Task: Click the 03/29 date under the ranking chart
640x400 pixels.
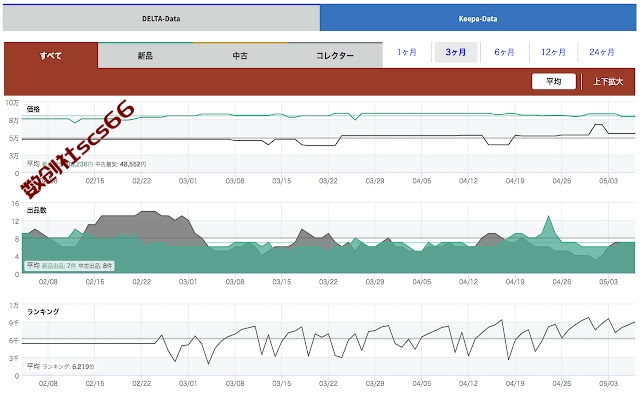Action: pos(375,383)
